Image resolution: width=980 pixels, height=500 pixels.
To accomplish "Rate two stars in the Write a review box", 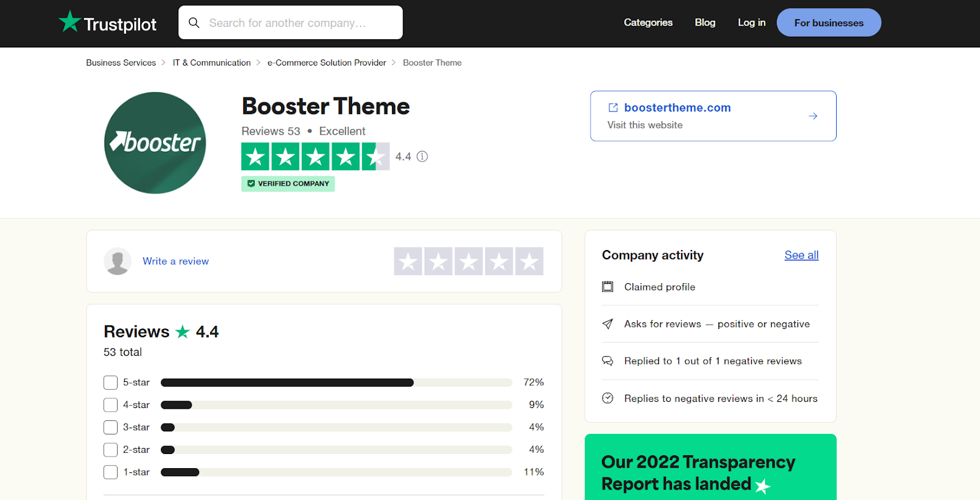I will [439, 261].
